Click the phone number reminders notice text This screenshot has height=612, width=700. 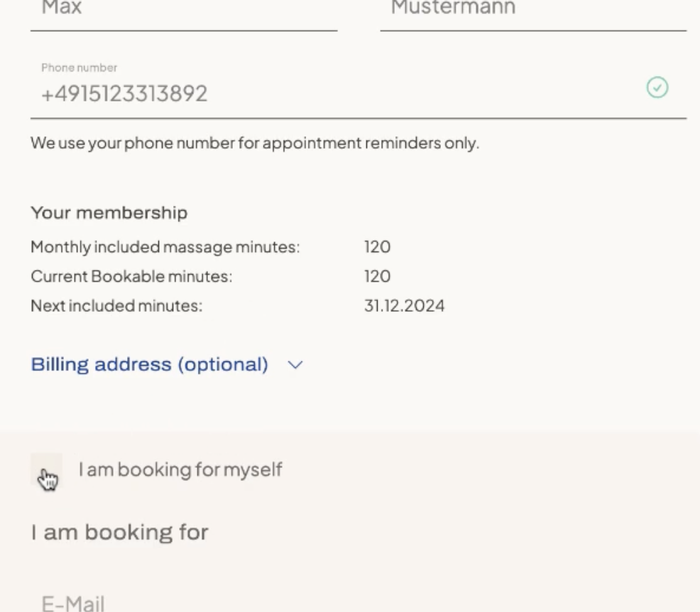tap(255, 143)
